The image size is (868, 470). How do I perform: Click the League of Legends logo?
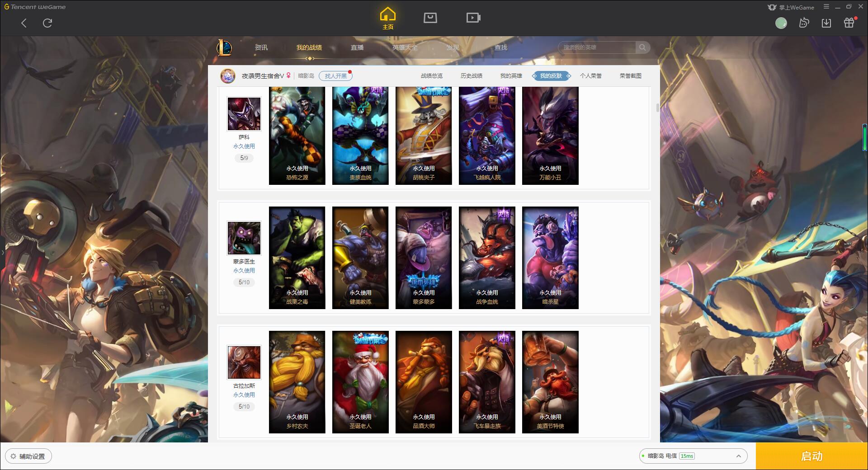225,47
